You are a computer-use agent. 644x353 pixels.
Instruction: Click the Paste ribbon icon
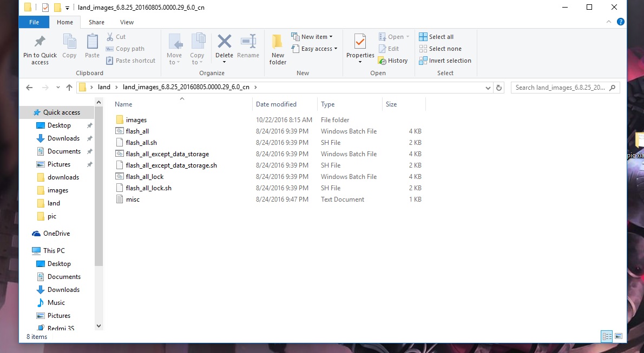click(x=92, y=42)
